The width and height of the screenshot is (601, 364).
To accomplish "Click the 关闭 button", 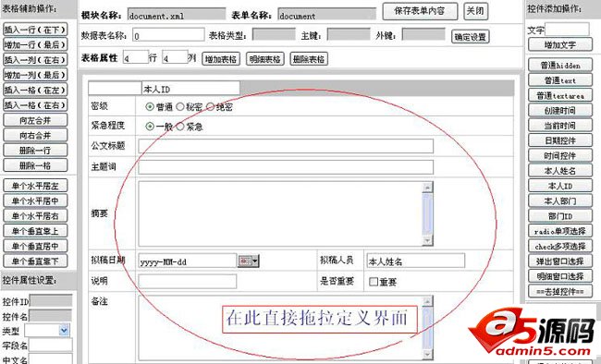I will (x=475, y=11).
